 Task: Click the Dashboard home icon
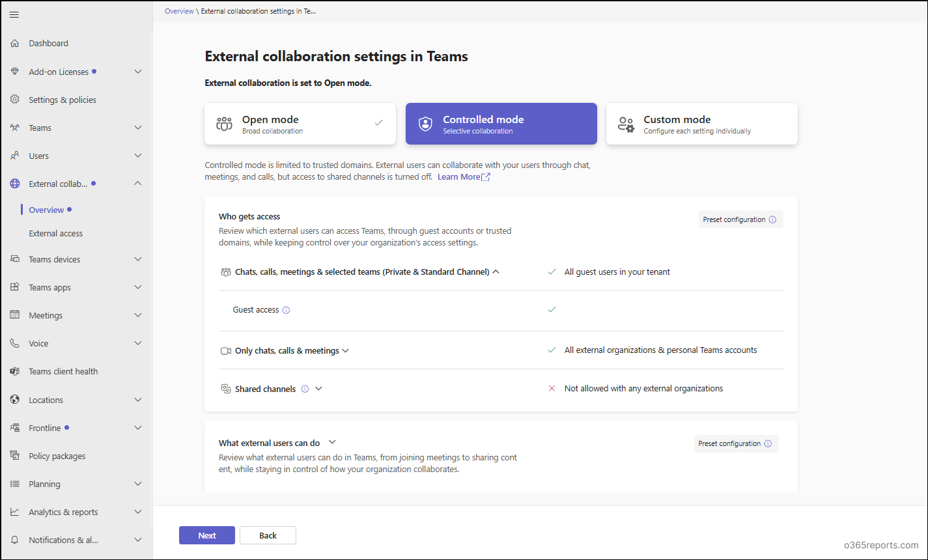point(15,43)
